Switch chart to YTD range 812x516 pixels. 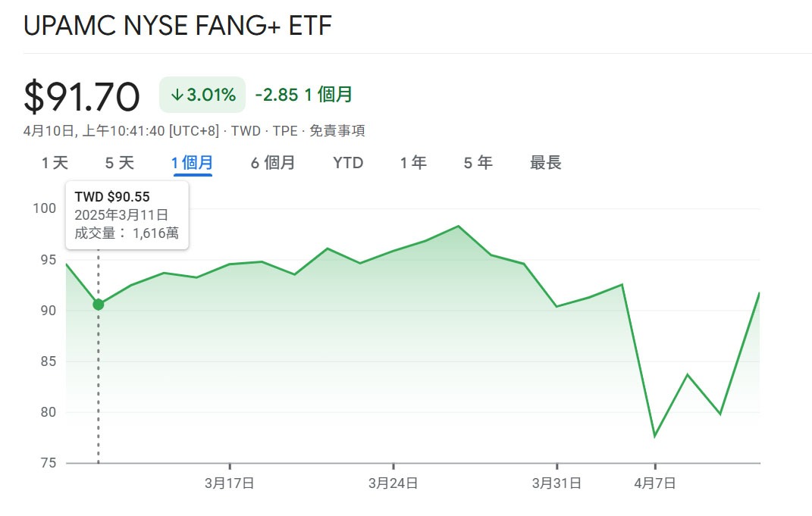click(348, 163)
